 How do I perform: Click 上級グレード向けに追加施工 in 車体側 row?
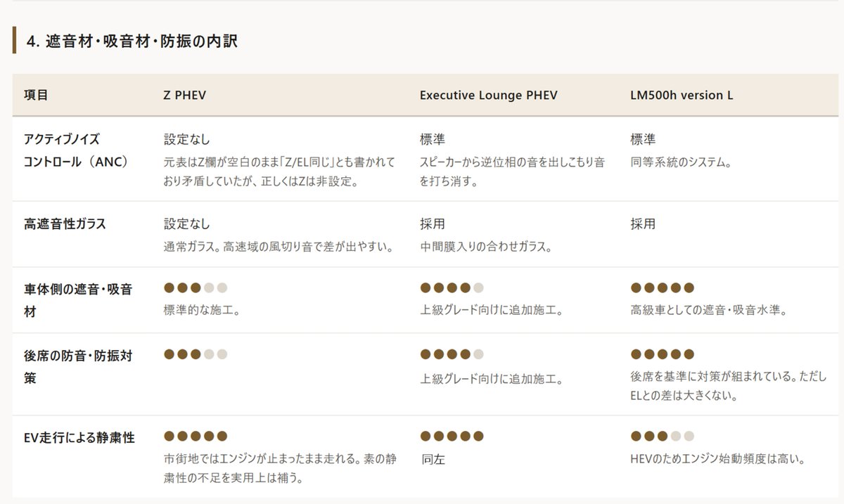pyautogui.click(x=492, y=309)
